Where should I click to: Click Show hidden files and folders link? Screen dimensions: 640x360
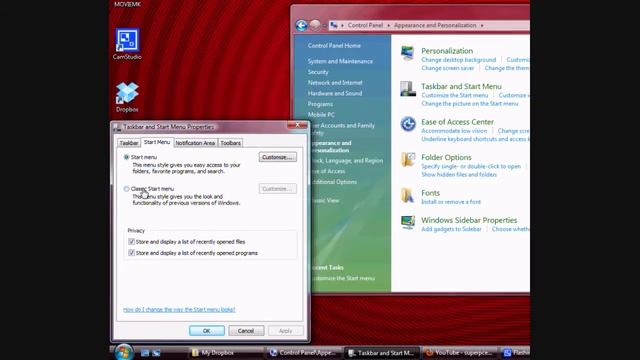(x=459, y=175)
